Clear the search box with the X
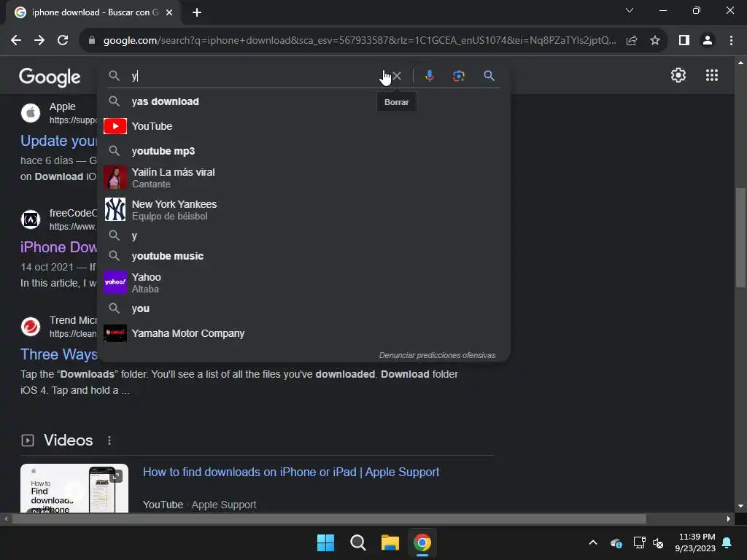 (x=397, y=76)
